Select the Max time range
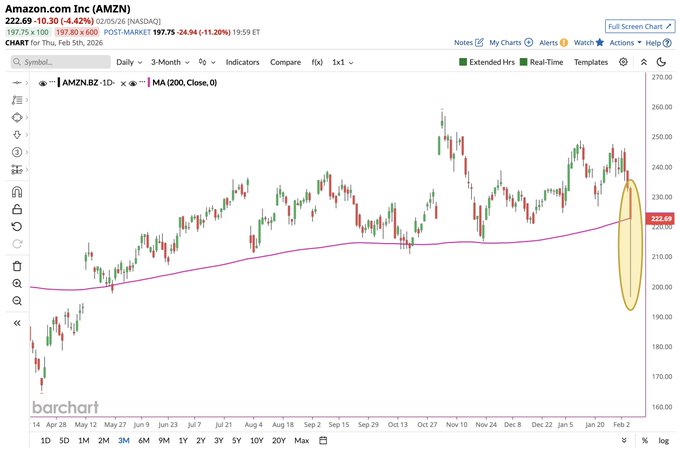Screen dimensions: 680x453 [x=302, y=440]
